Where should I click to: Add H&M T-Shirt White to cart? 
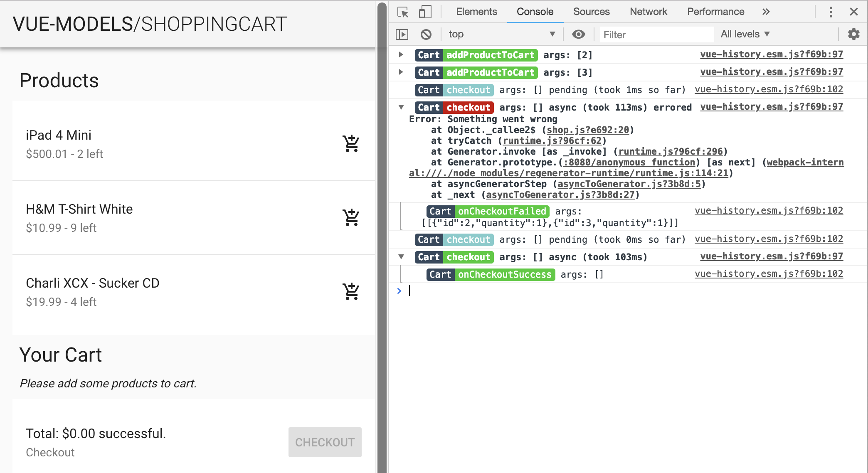click(351, 217)
